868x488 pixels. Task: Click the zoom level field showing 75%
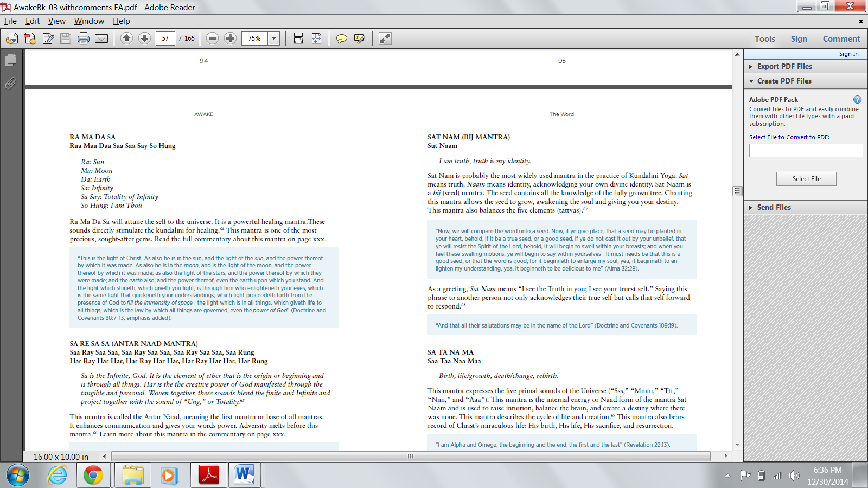(x=254, y=38)
